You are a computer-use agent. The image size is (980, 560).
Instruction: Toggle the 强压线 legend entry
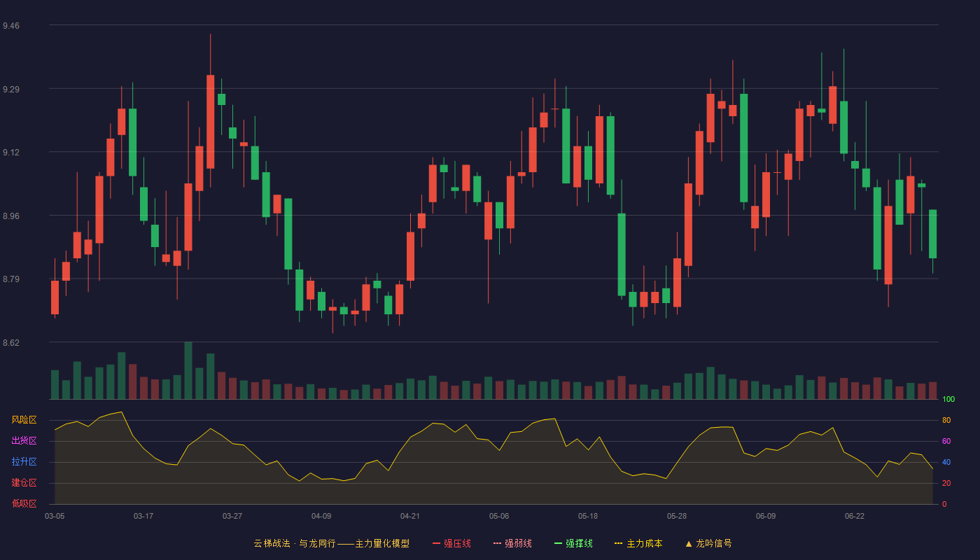(x=451, y=543)
